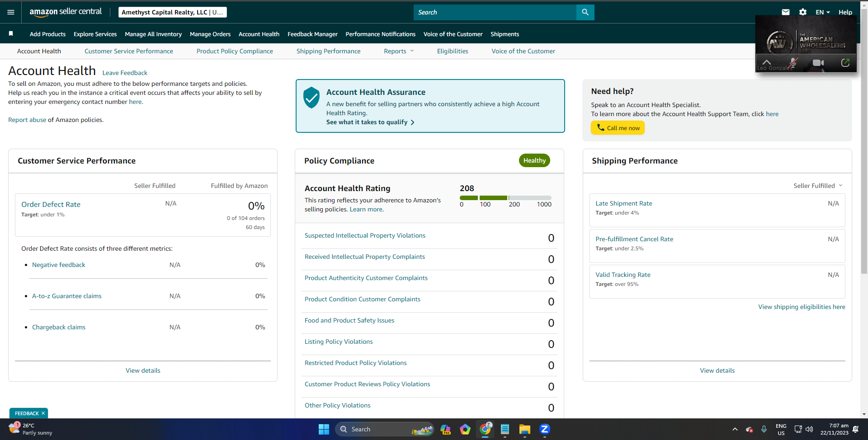Screen dimensions: 868x440
Task: Collapse the video overlay with the caret
Action: click(x=767, y=62)
